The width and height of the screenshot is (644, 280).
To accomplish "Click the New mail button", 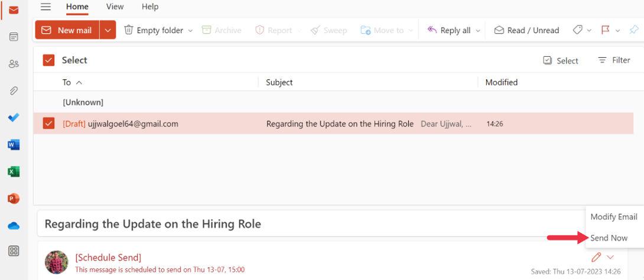I will tap(67, 30).
